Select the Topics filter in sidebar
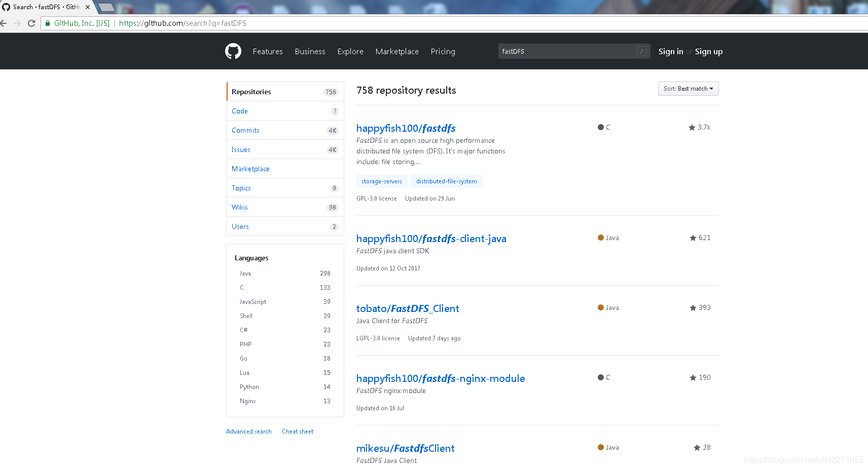 (x=285, y=188)
